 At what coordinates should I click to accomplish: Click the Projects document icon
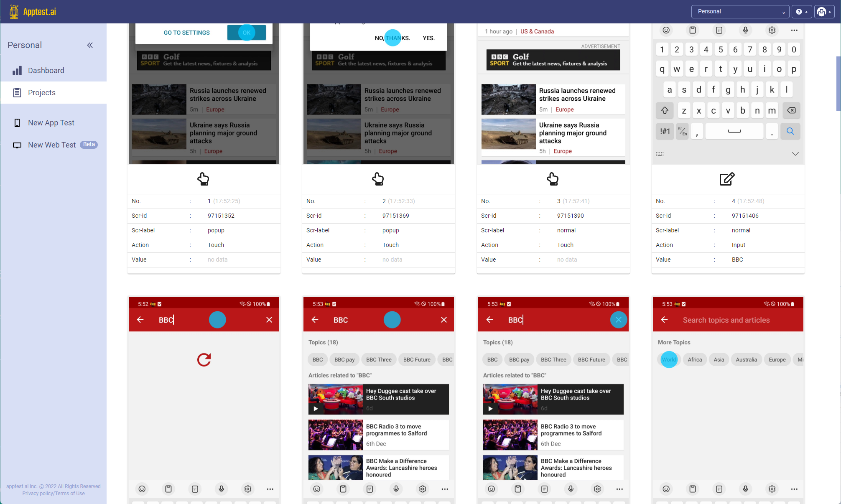click(17, 93)
